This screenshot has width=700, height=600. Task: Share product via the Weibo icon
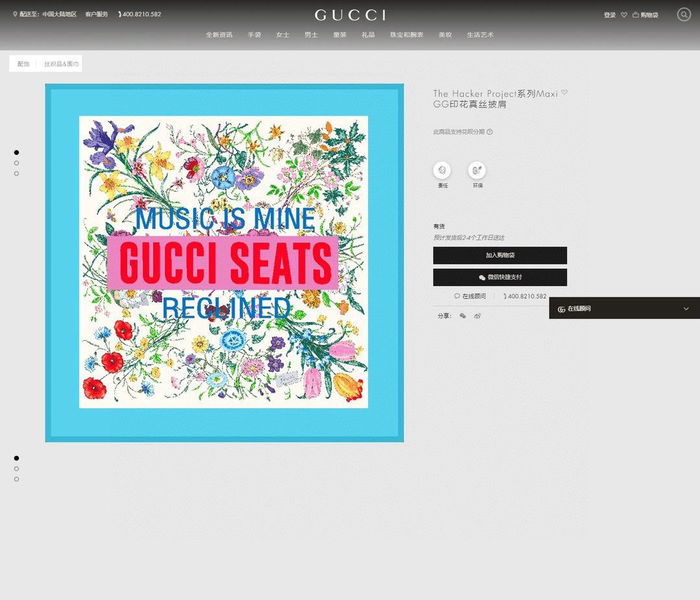click(477, 316)
